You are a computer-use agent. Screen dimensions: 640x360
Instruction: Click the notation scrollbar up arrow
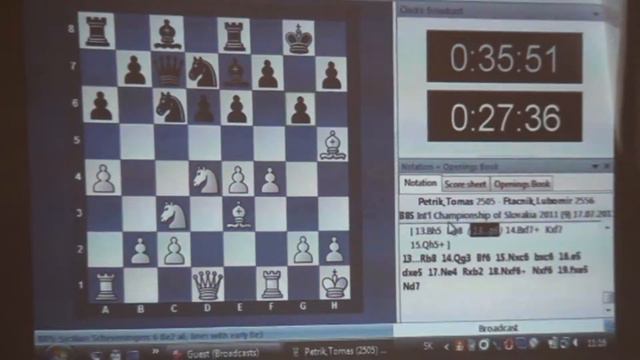[607, 228]
